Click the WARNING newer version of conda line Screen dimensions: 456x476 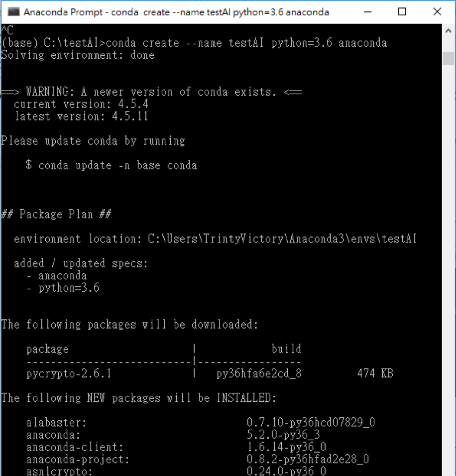pos(152,92)
